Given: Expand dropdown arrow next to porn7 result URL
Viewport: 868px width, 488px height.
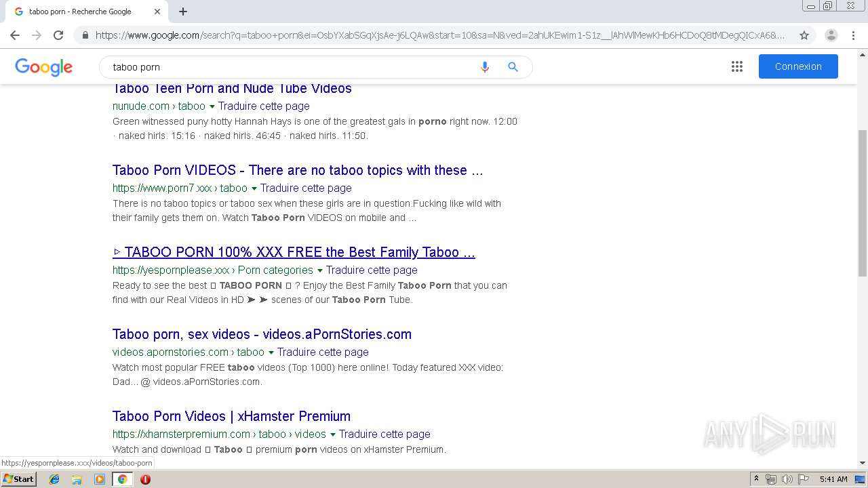Looking at the screenshot, I should coord(254,188).
